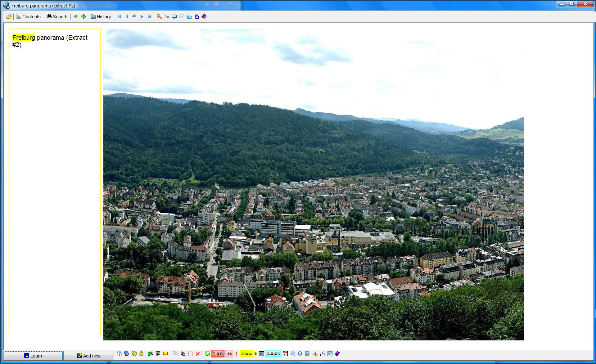This screenshot has width=596, height=364.
Task: Click the yellow cloze bracket icon
Action: point(165,354)
